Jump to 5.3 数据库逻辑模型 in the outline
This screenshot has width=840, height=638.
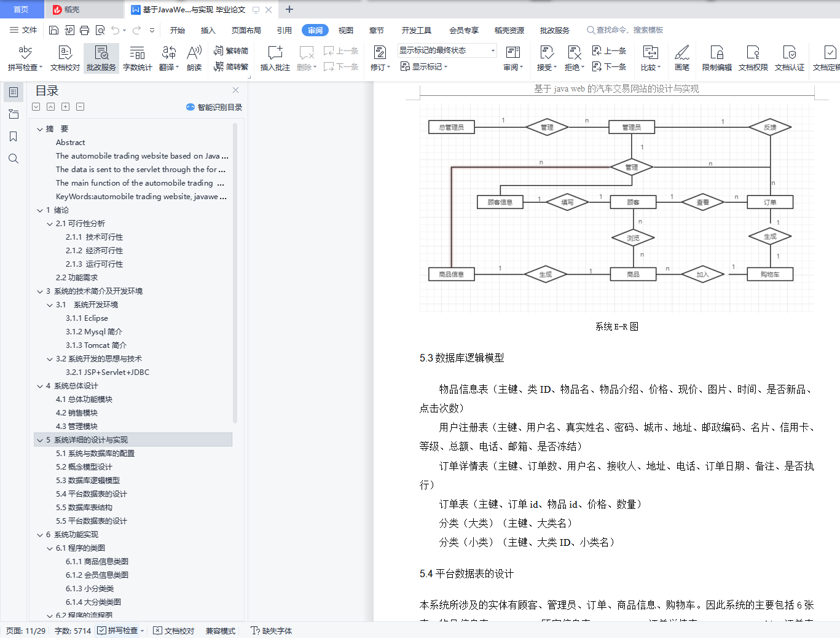[88, 481]
